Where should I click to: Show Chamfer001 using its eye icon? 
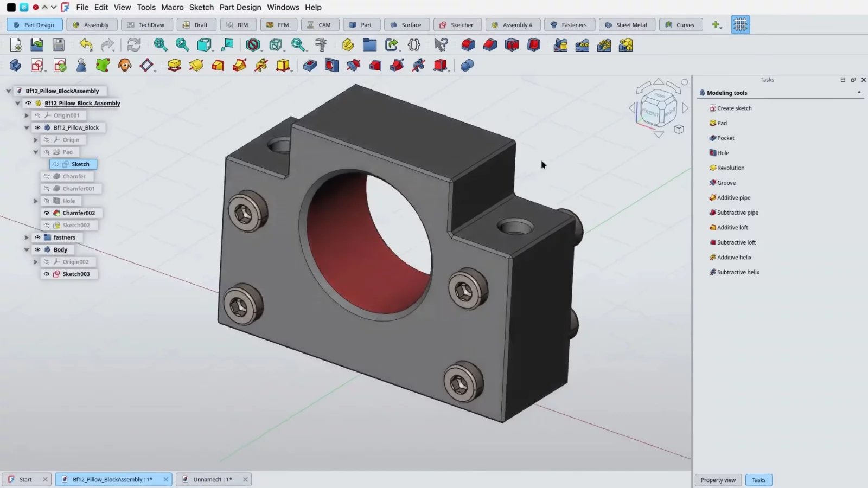[47, 189]
